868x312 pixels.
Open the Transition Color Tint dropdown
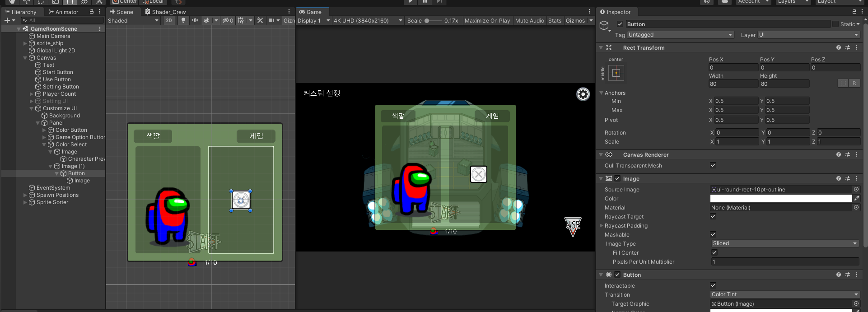tap(785, 294)
